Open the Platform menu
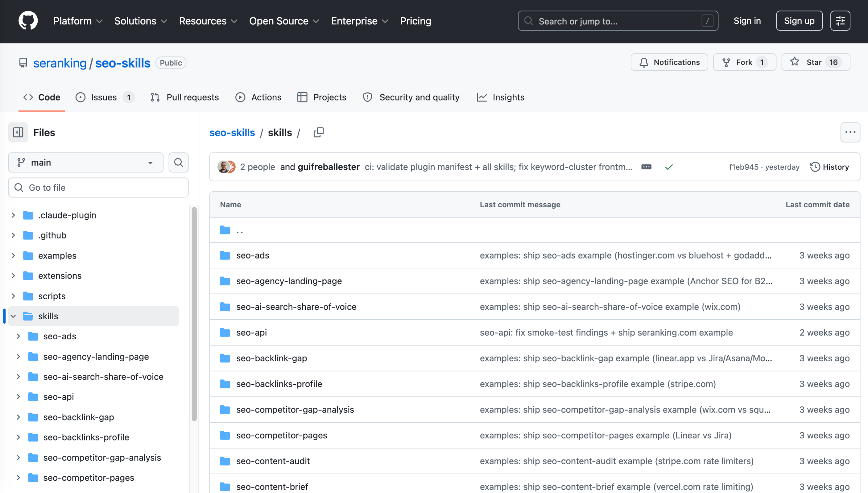 pyautogui.click(x=78, y=21)
